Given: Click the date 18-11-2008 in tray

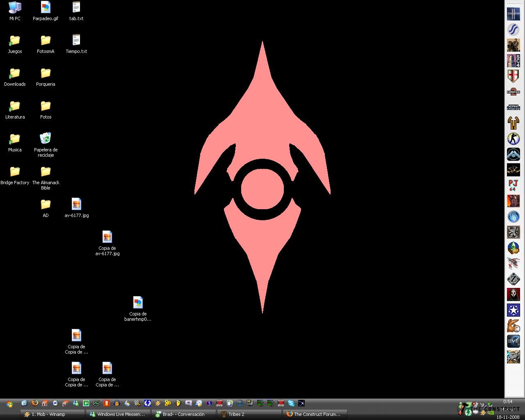Looking at the screenshot, I should tap(508, 417).
